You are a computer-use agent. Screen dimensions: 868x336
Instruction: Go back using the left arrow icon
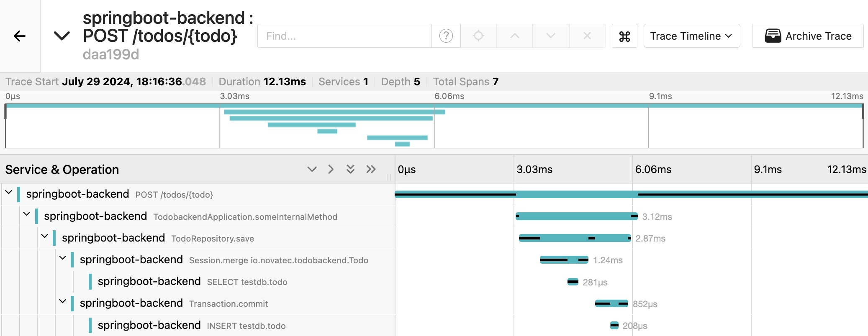click(x=20, y=36)
